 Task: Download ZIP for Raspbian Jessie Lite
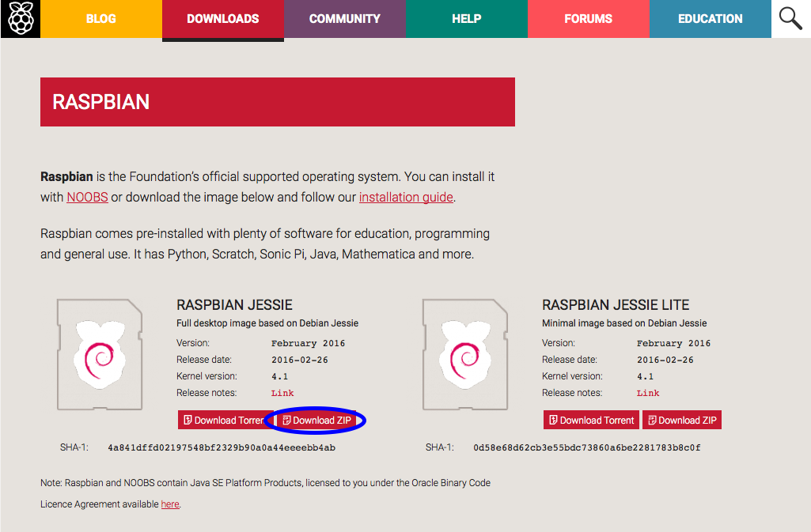coord(681,420)
